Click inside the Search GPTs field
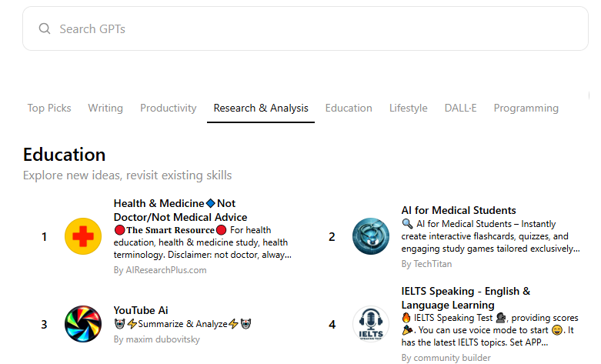The width and height of the screenshot is (601, 364). 308,29
